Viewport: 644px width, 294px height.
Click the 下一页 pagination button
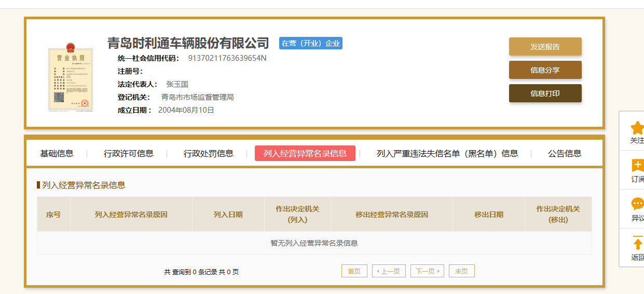(x=427, y=271)
